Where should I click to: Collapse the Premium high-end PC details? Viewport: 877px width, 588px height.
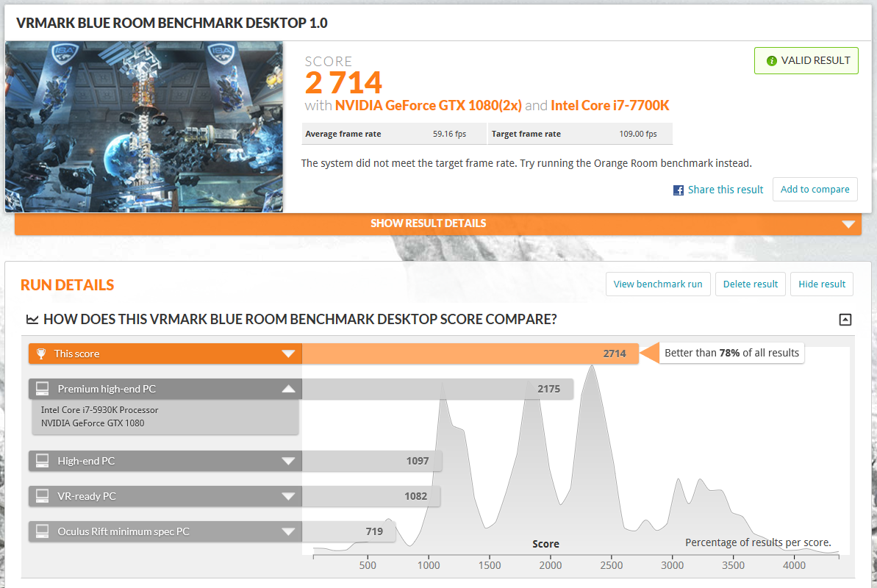tap(288, 388)
